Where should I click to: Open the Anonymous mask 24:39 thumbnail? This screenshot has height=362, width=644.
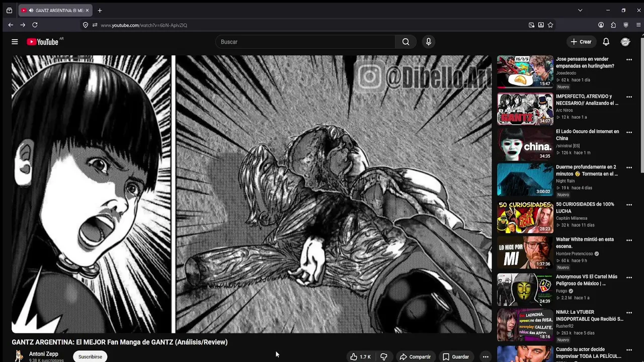(525, 290)
